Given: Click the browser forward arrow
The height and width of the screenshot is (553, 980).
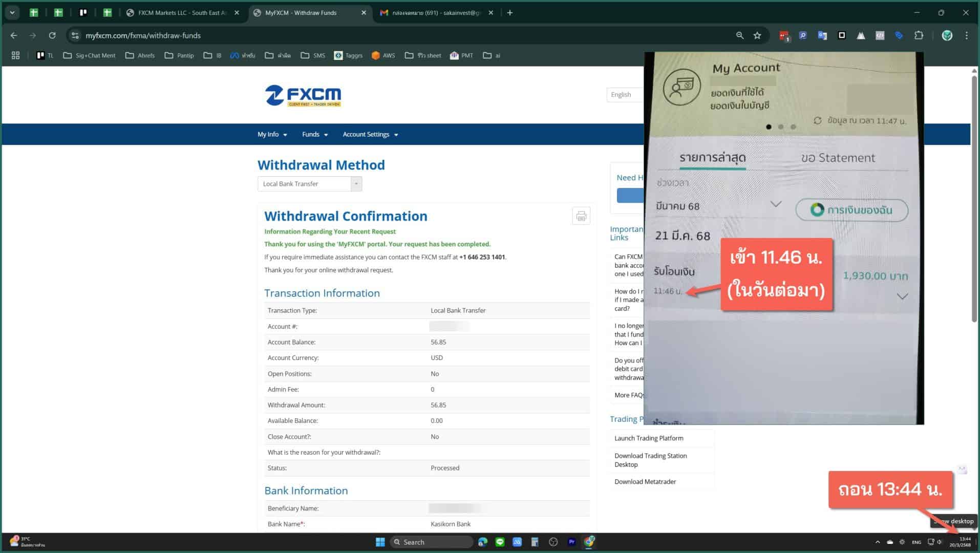Looking at the screenshot, I should pos(33,35).
